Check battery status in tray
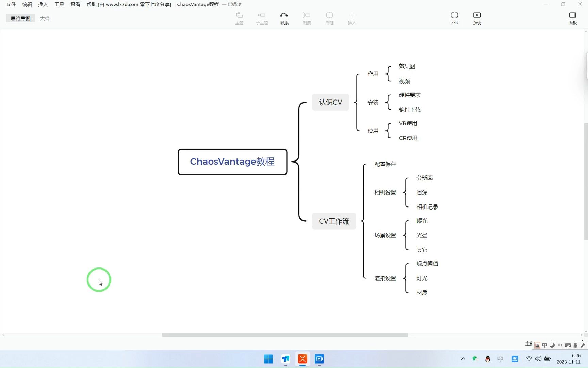 pyautogui.click(x=548, y=358)
